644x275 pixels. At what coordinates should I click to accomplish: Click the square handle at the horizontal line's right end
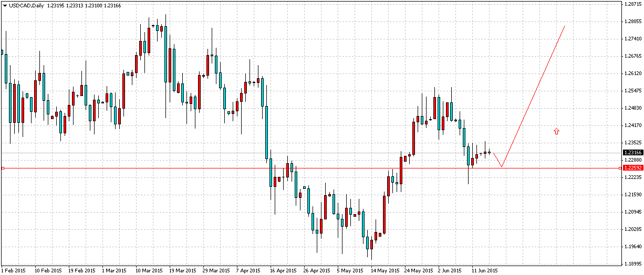[x=621, y=168]
